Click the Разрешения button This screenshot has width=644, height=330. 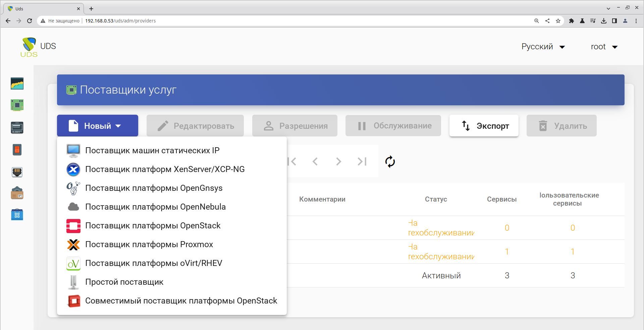click(295, 126)
